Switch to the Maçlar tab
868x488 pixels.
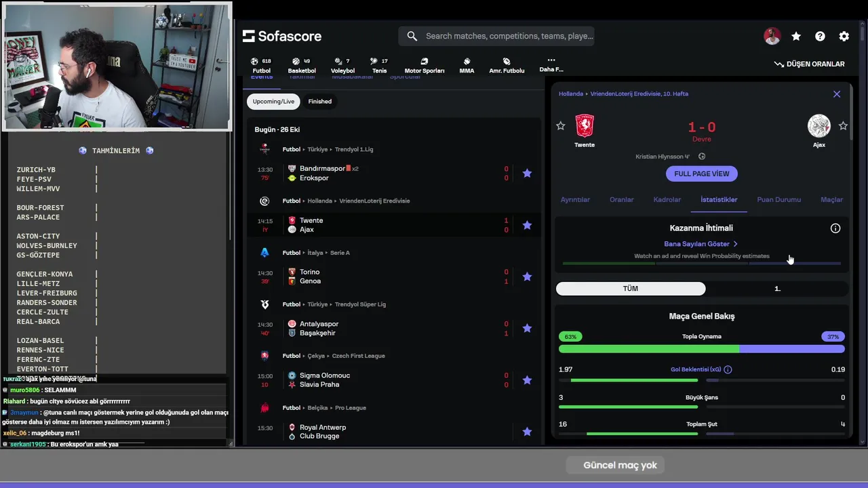click(x=831, y=200)
